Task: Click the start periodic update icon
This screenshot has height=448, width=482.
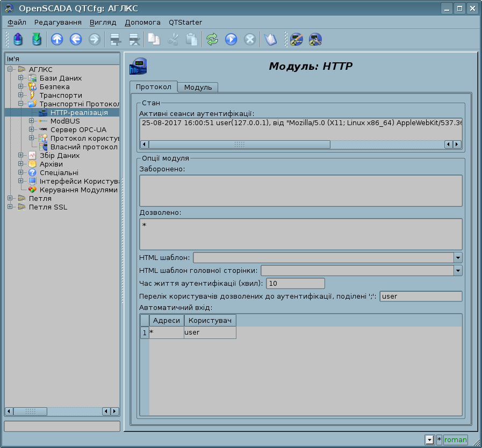Action: point(231,39)
